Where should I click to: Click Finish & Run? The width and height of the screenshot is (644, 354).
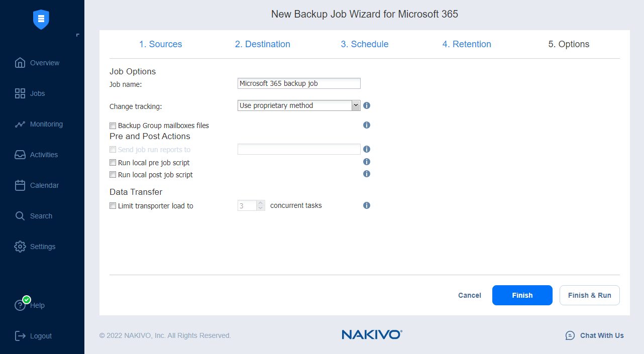click(589, 295)
